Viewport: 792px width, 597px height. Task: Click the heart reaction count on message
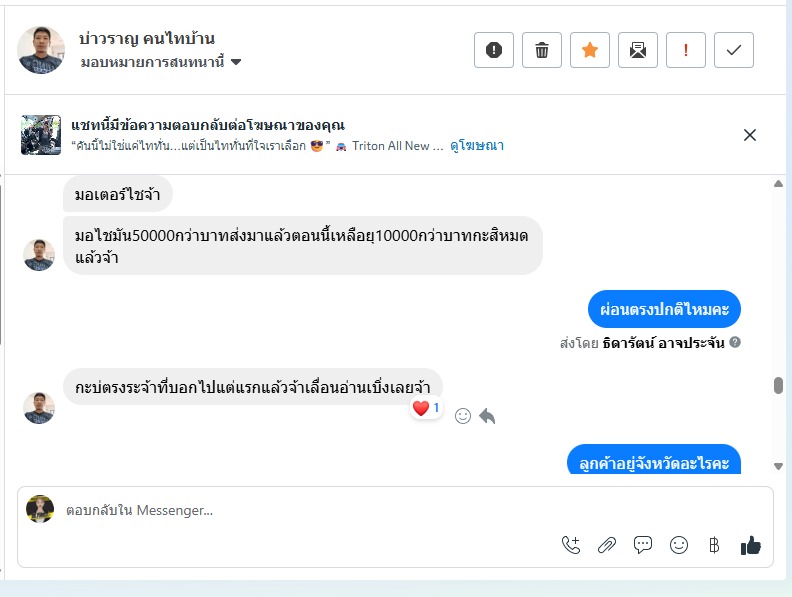[x=426, y=408]
